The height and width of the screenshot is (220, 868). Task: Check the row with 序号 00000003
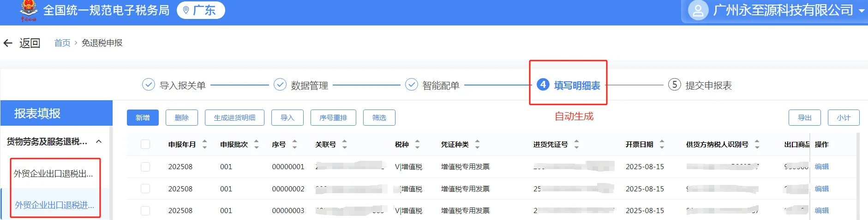[x=145, y=210]
